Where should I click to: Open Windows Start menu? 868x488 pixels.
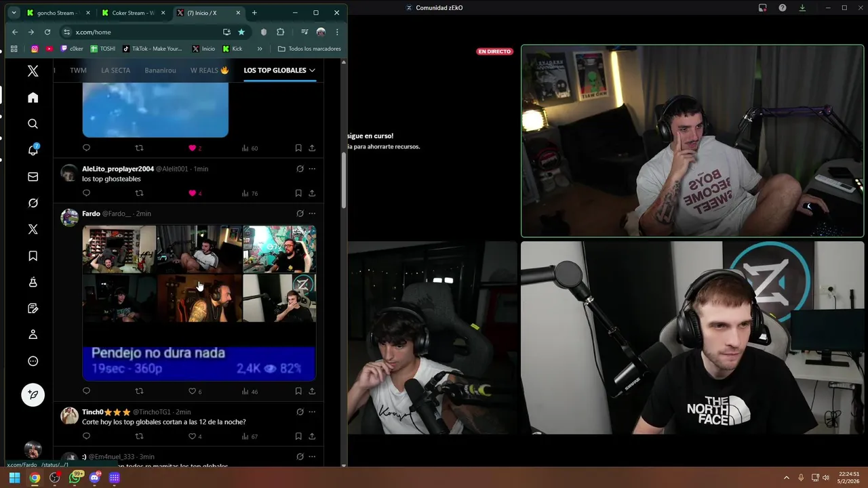click(14, 478)
